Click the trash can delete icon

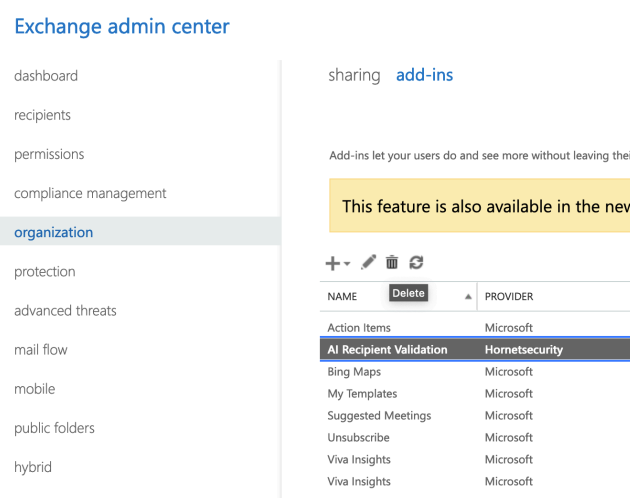392,262
